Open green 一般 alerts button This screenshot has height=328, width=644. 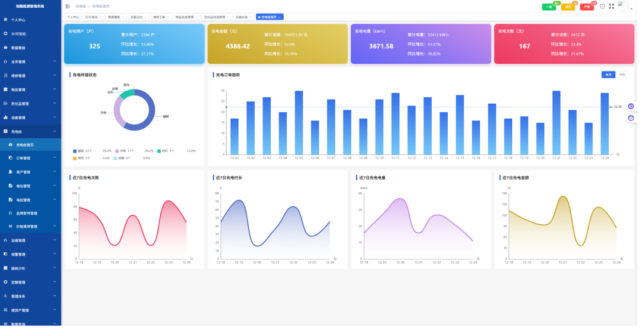pos(549,7)
